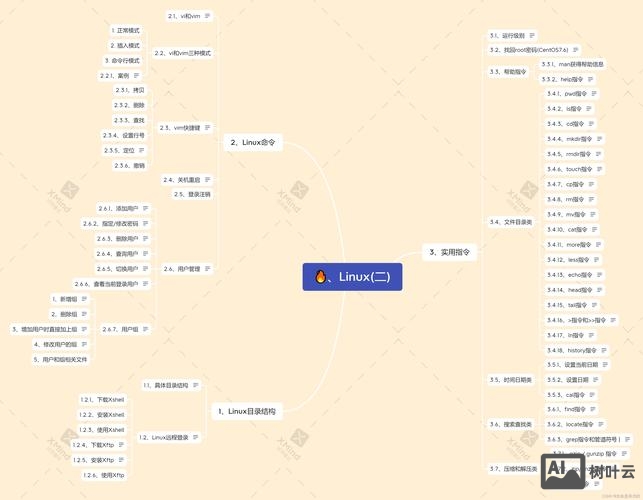Click the note icon beside 2.4 关机重启
This screenshot has height=500, width=643.
[207, 180]
